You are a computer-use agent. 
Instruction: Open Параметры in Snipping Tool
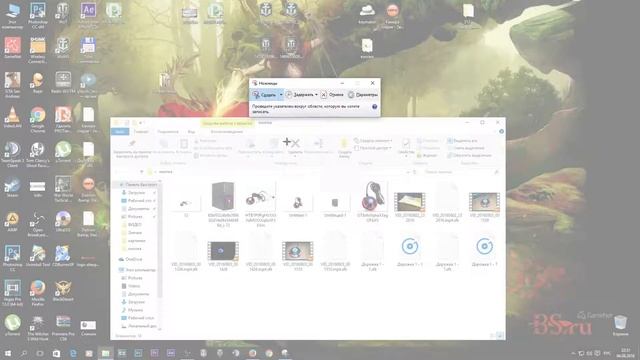(362, 95)
